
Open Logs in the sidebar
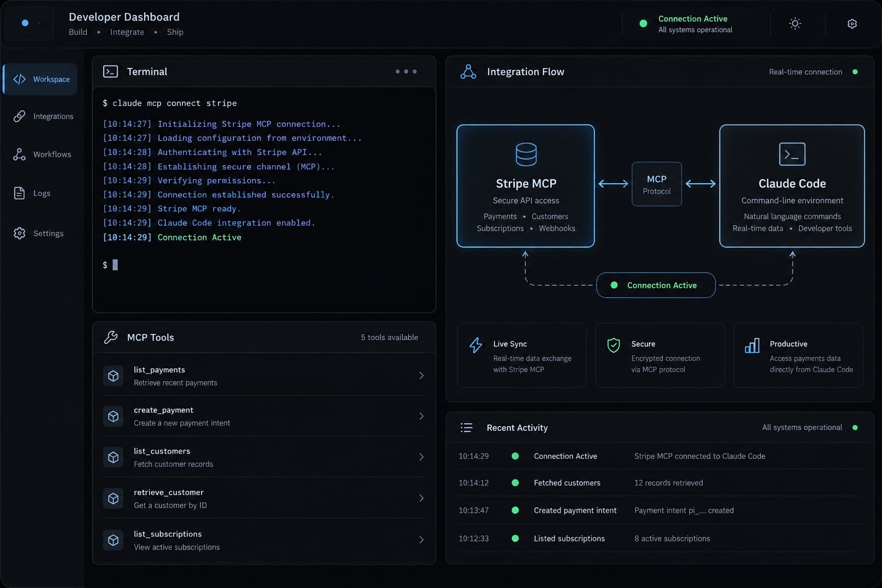pos(32,193)
